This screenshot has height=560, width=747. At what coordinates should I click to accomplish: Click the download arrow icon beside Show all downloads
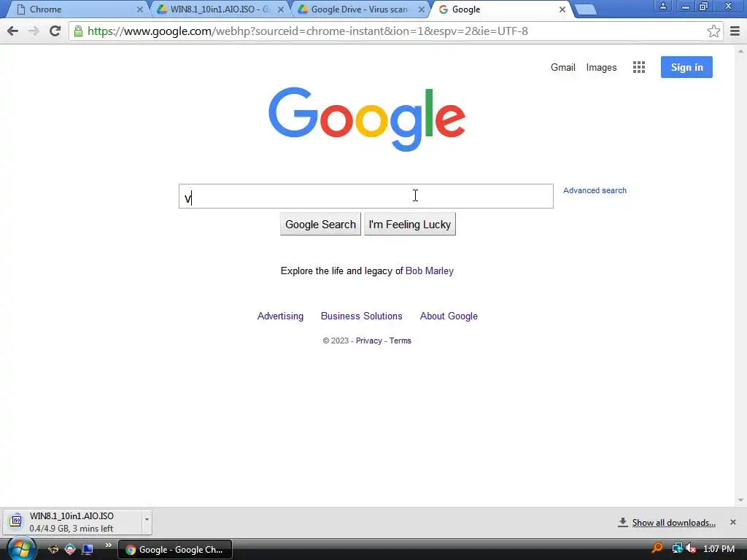point(623,522)
